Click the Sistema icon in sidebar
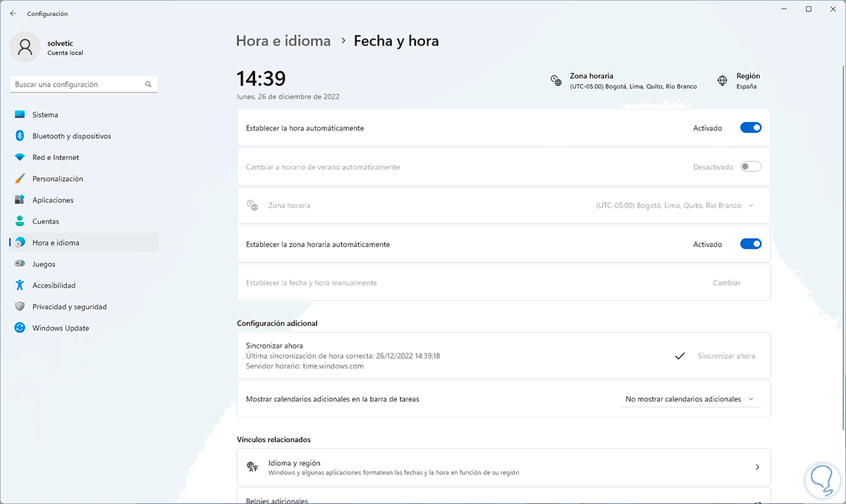Screen dimensions: 846x504 point(20,115)
